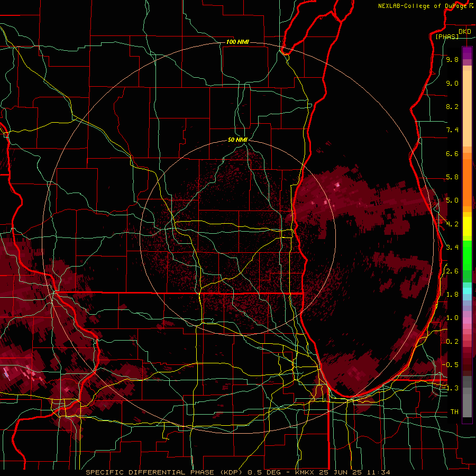Click the 'TH' label on the color scale
This screenshot has height=476, width=476.
point(454,412)
